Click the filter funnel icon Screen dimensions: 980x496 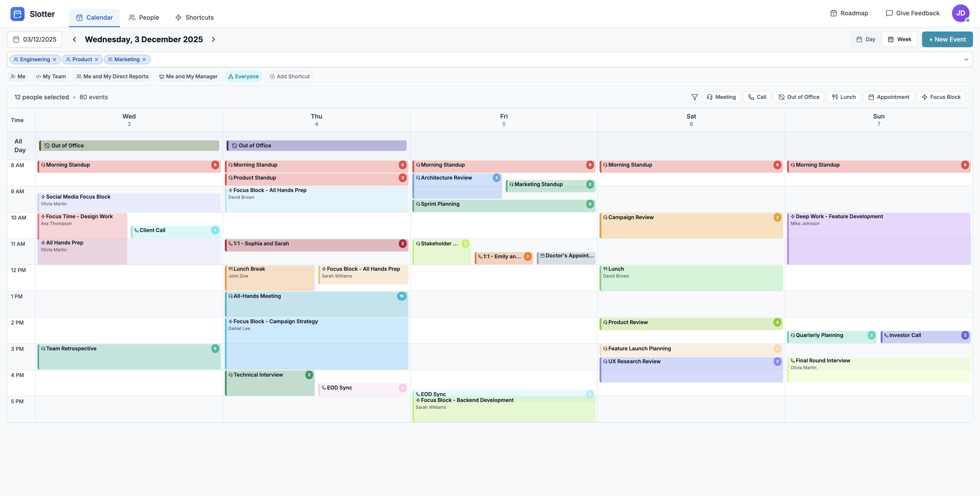click(694, 97)
